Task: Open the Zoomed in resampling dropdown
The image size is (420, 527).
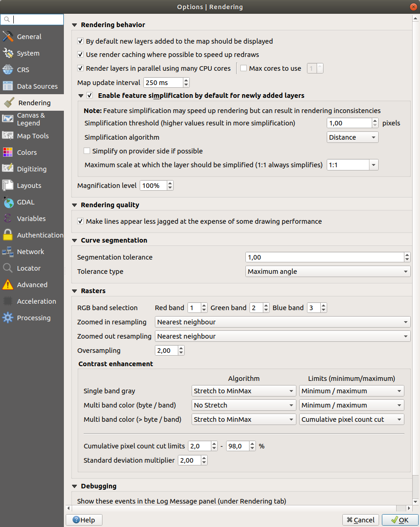Action: coord(282,322)
